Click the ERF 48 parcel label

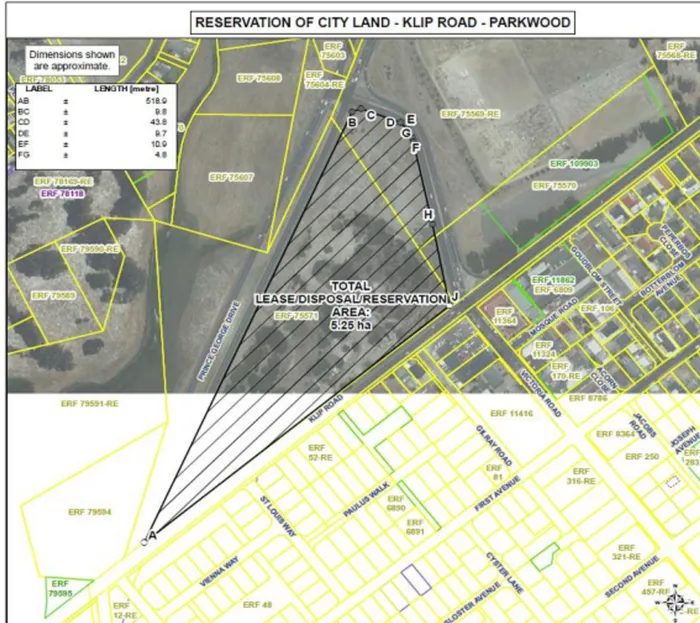[x=257, y=605]
